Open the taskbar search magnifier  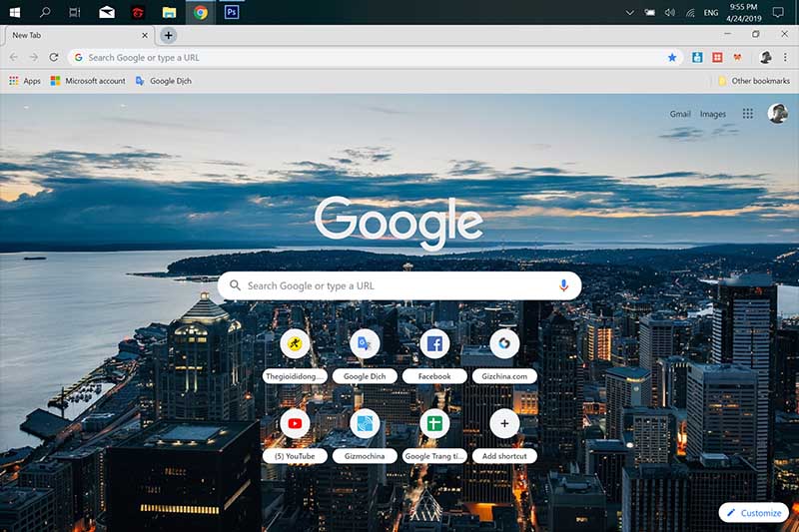coord(45,12)
